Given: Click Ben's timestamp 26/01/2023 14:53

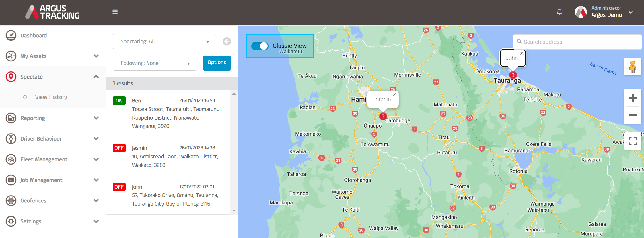Looking at the screenshot, I should [x=197, y=101].
